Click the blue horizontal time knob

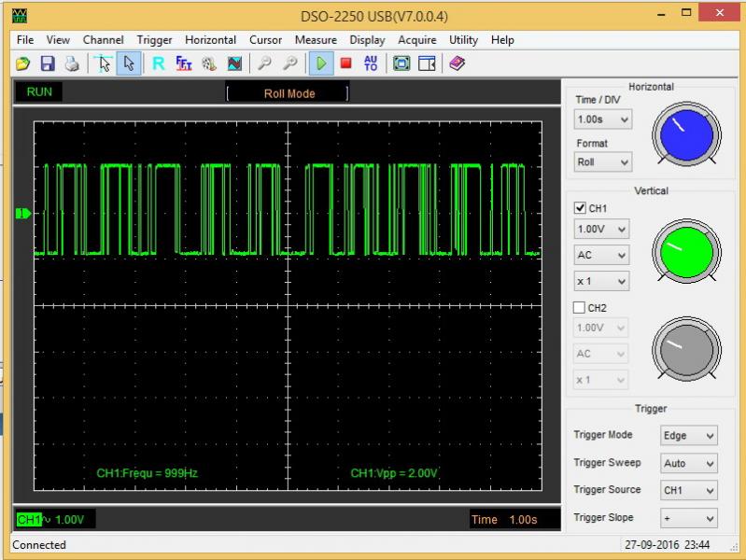[686, 134]
